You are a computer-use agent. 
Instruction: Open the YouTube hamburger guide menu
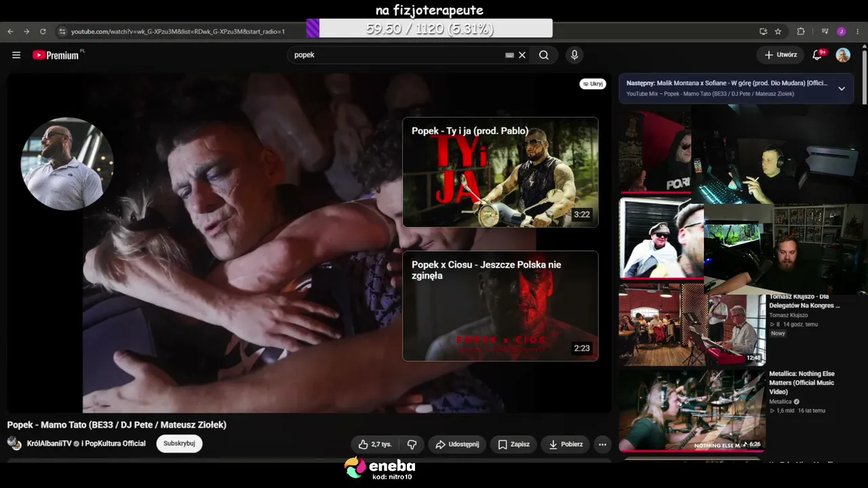pos(16,55)
